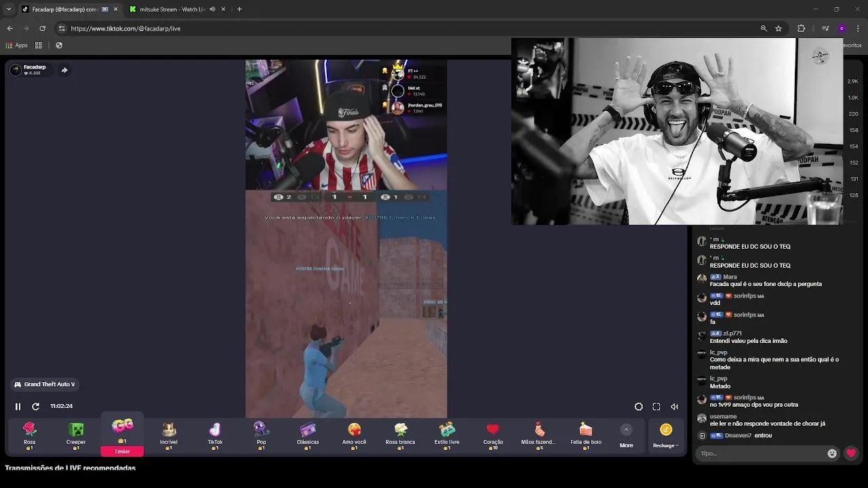The height and width of the screenshot is (488, 868).
Task: Close the mitsuke Stream tab
Action: pyautogui.click(x=223, y=9)
